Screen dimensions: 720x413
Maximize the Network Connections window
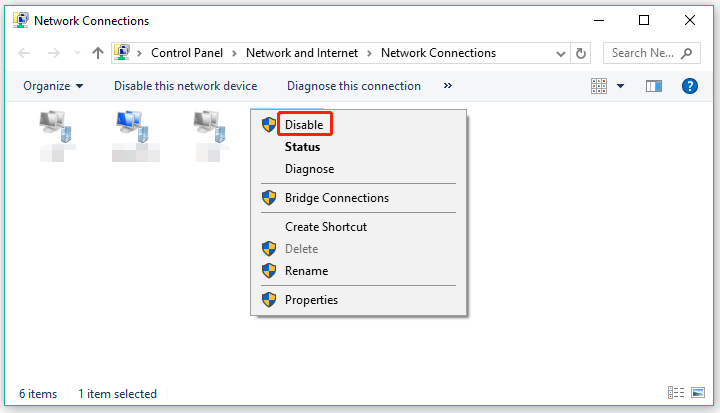[644, 20]
